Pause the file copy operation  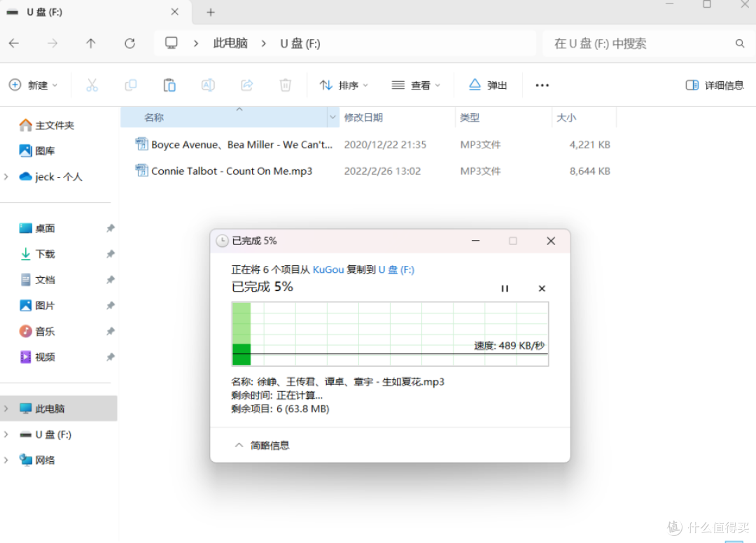(505, 288)
